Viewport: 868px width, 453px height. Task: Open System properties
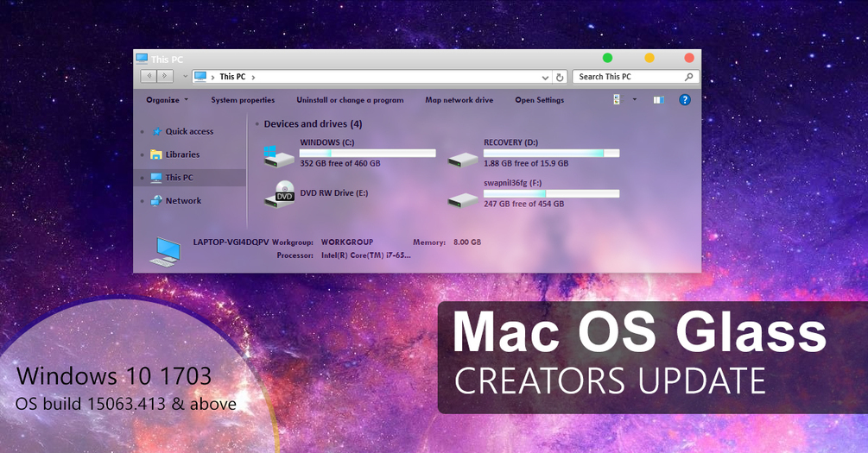243,100
